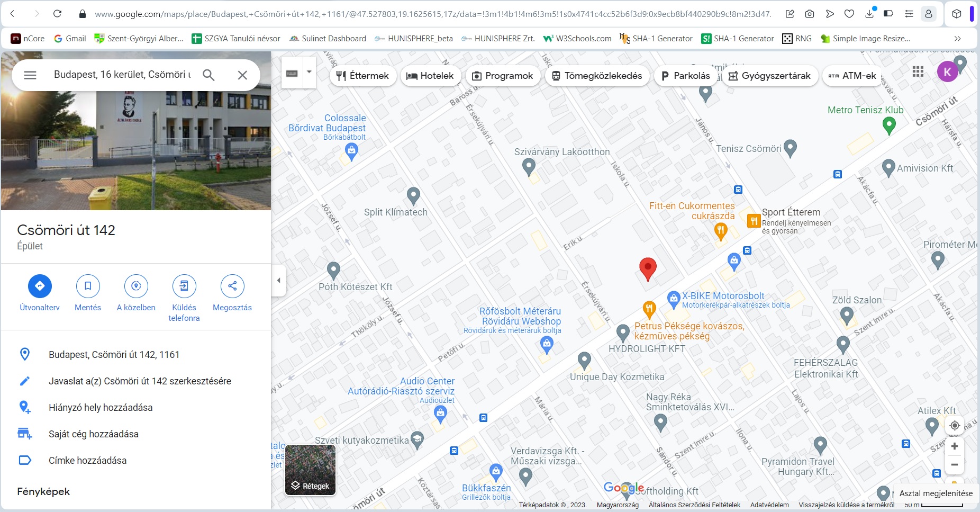Viewport: 980px width, 512px height.
Task: Collapse the side panel arrow
Action: pos(279,280)
